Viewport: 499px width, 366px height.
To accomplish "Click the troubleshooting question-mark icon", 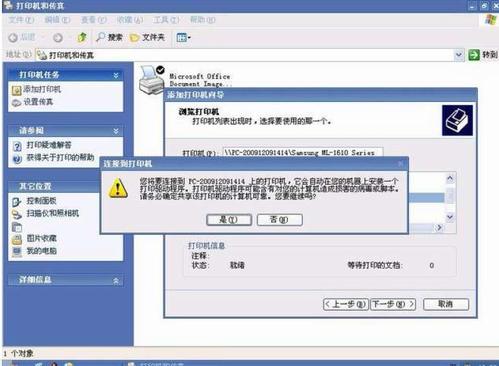I will pyautogui.click(x=17, y=146).
